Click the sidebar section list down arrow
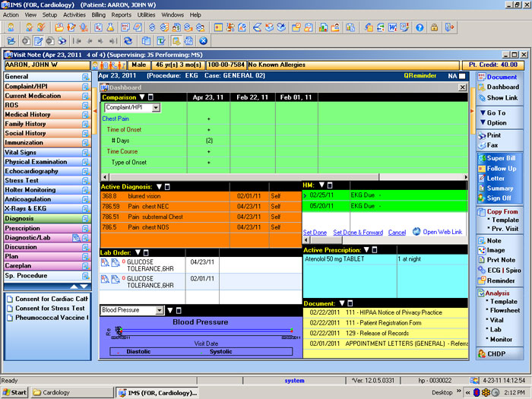The height and width of the screenshot is (399, 532). tap(84, 287)
